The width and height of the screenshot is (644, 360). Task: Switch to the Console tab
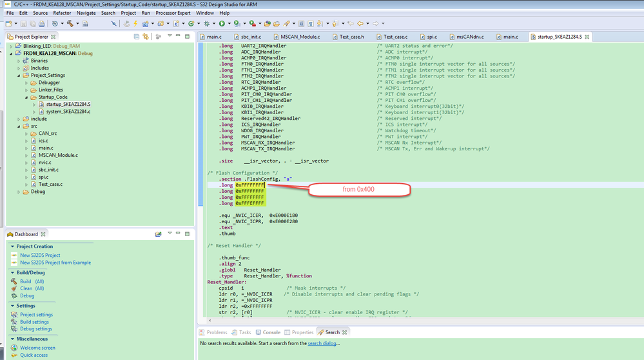(x=268, y=332)
